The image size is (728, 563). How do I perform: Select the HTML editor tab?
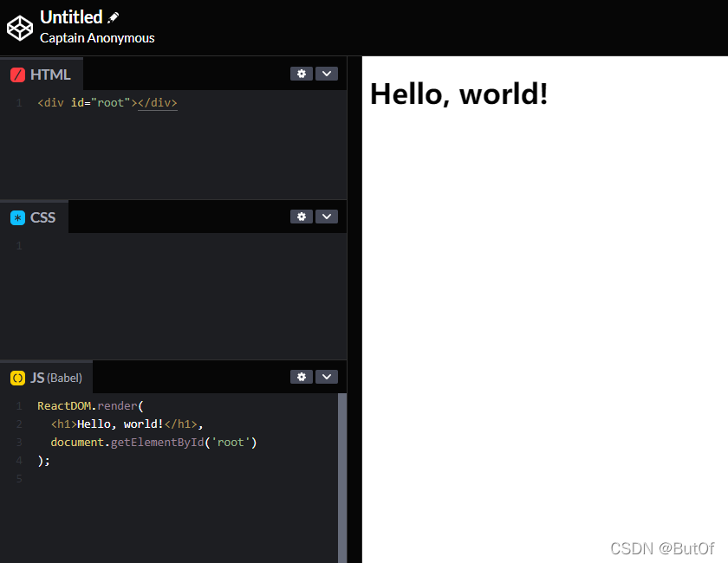(42, 74)
